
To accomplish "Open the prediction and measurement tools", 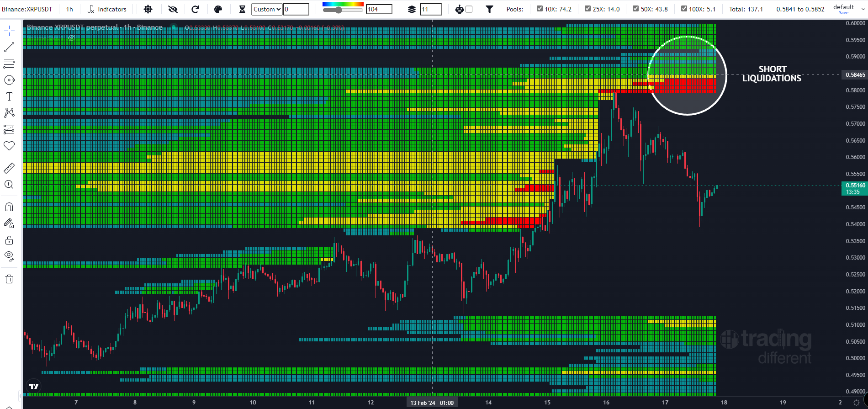I will (x=9, y=129).
